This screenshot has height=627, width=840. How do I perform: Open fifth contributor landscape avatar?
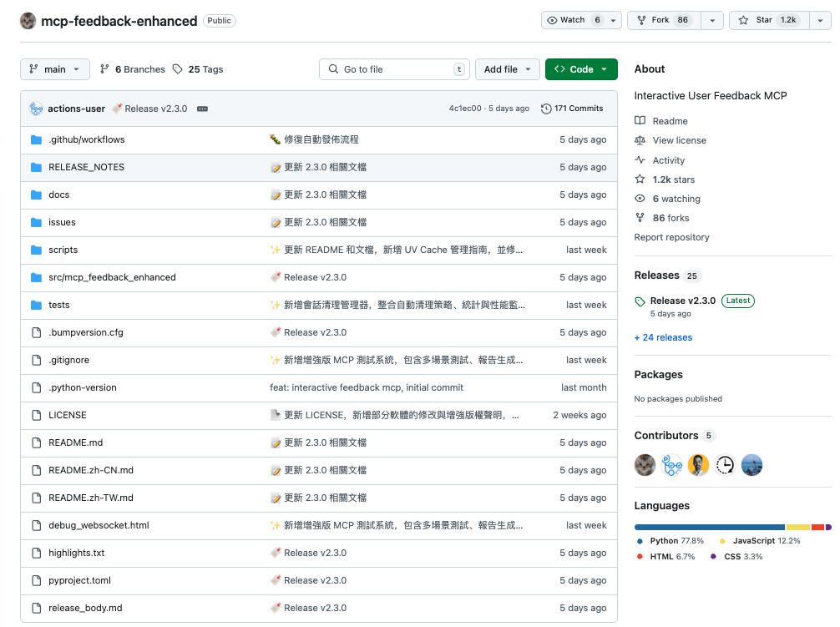(752, 465)
